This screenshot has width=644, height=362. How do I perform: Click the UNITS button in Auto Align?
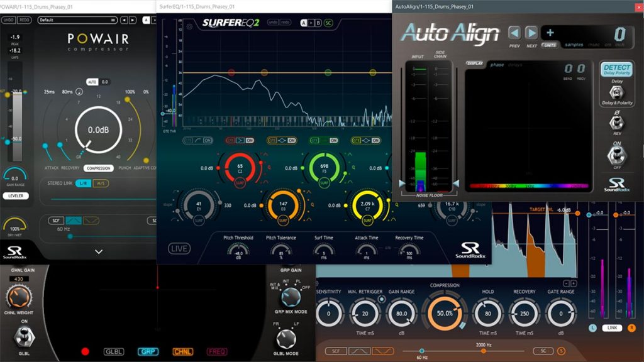click(550, 45)
